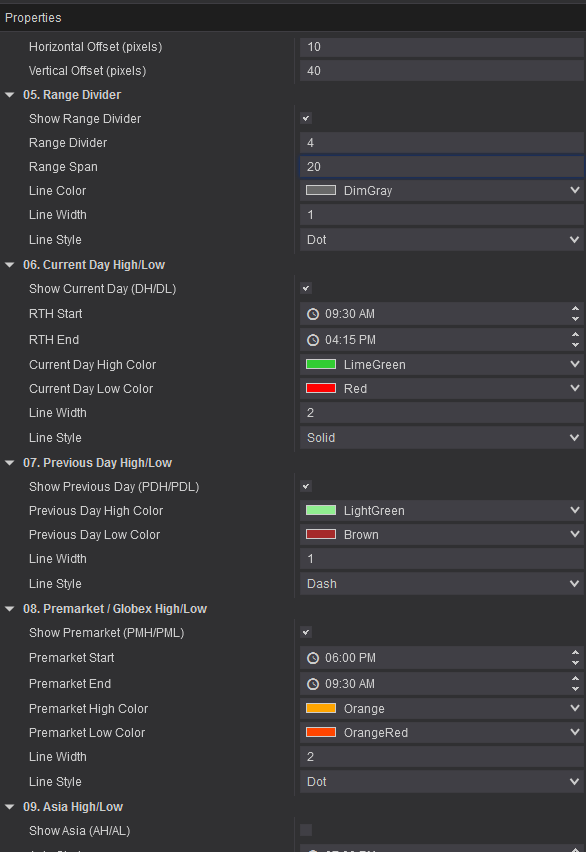Decrease Premarket End time with down arrow
The width and height of the screenshot is (586, 852).
575,689
